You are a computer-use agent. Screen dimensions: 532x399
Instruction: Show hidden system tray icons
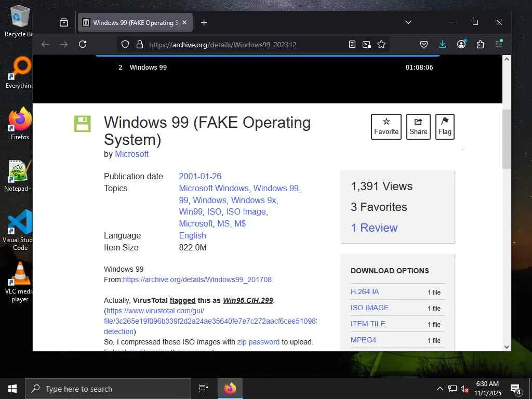coord(440,389)
